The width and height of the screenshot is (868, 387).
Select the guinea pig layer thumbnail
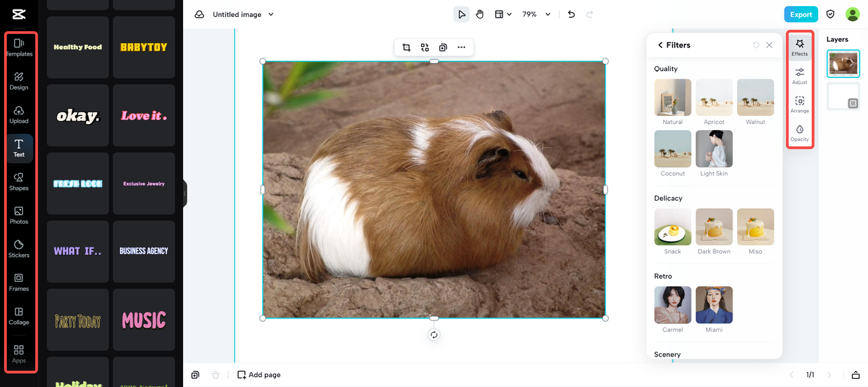pyautogui.click(x=843, y=64)
